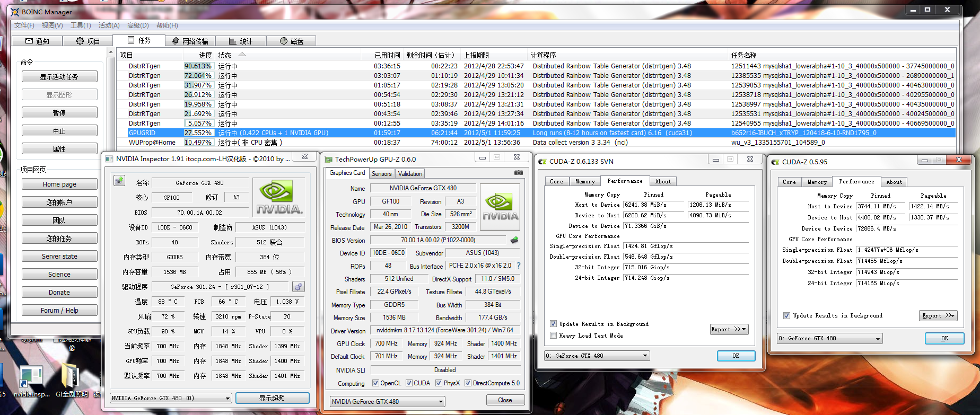This screenshot has width=980, height=415.
Task: Click the Close button in GPU-Z
Action: (x=505, y=400)
